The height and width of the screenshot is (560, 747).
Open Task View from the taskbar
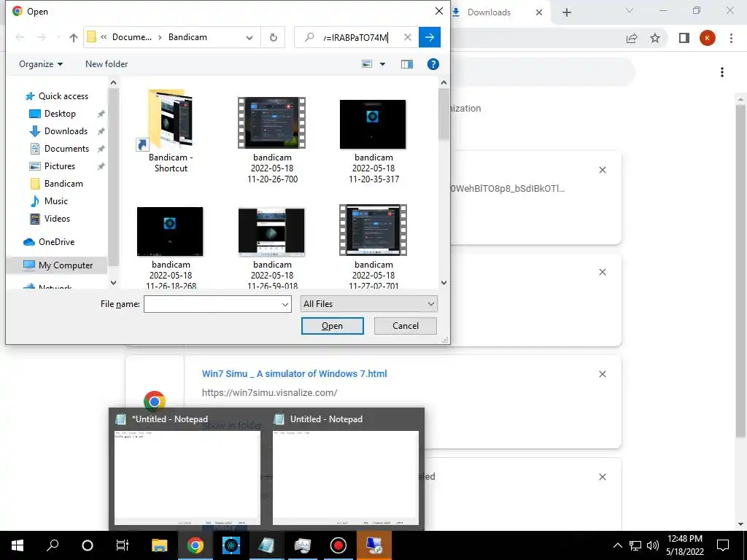tap(123, 545)
